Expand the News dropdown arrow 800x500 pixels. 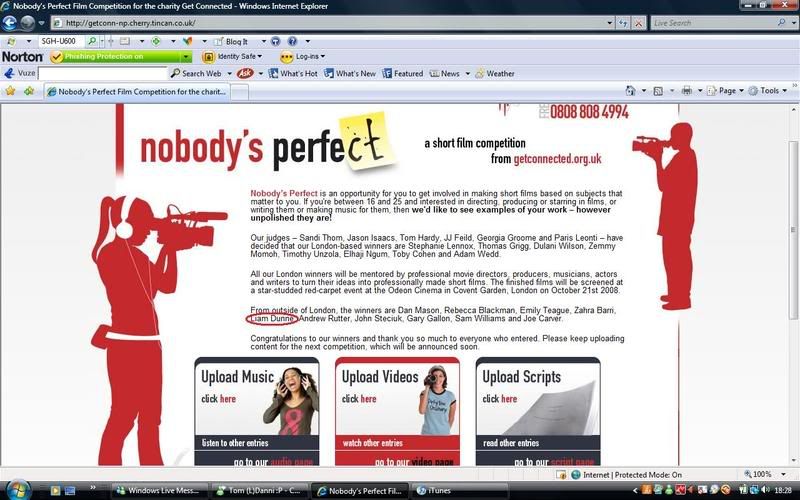[467, 73]
